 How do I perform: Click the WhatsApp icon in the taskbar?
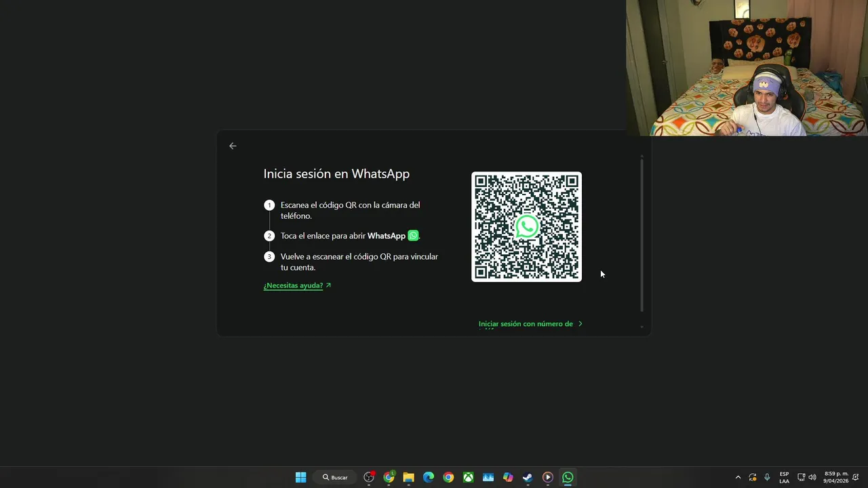tap(568, 477)
